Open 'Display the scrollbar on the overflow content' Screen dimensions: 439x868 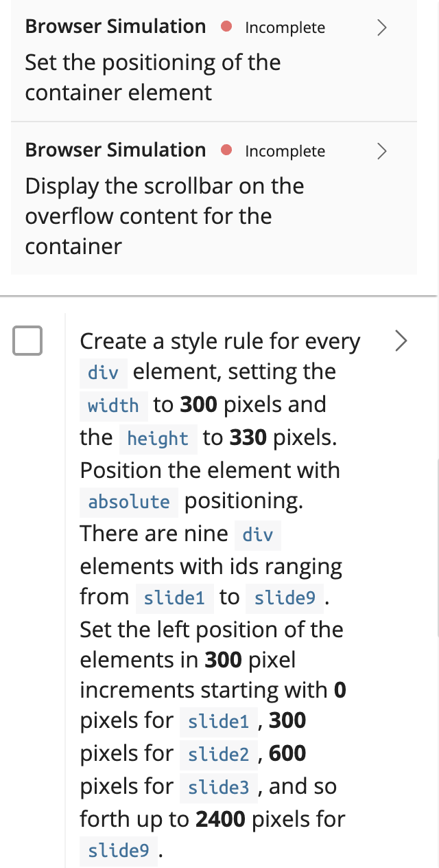tap(165, 216)
